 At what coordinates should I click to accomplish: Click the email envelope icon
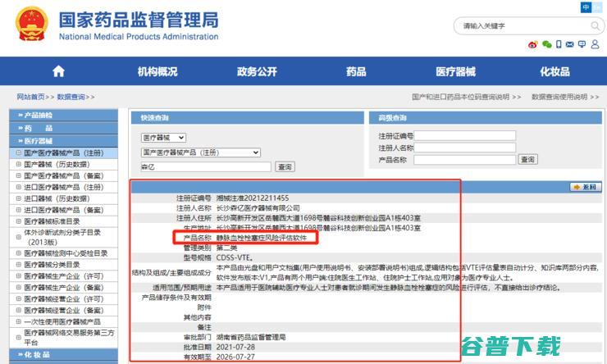pos(569,44)
